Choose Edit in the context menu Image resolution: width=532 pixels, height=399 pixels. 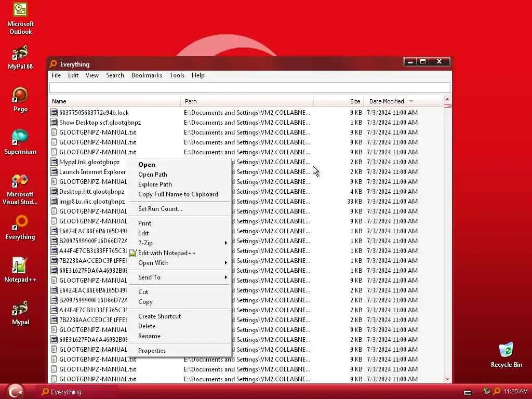[x=179, y=233]
